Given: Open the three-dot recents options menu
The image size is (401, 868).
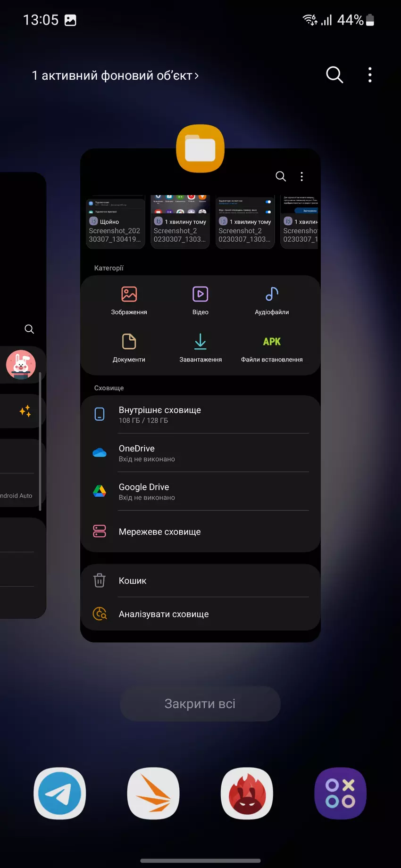Looking at the screenshot, I should point(370,74).
